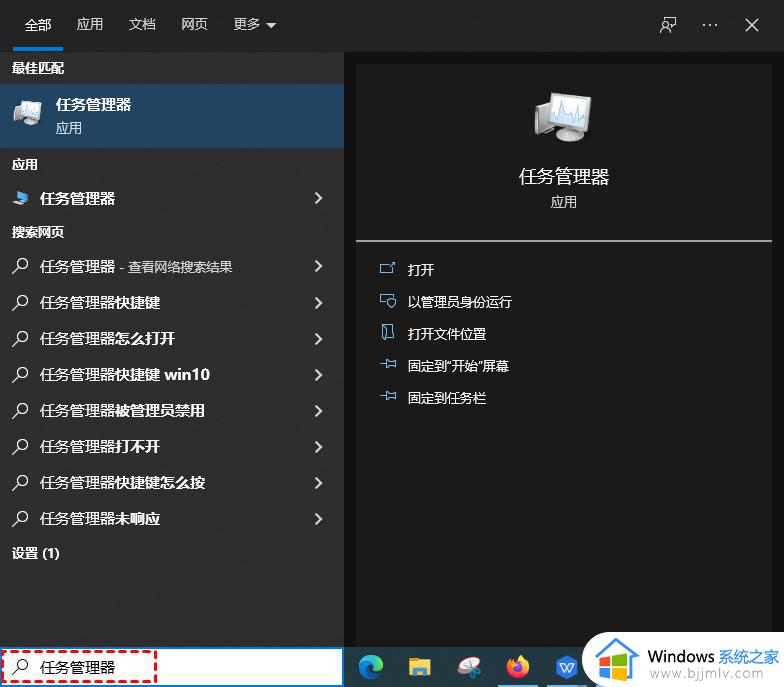The width and height of the screenshot is (784, 687).
Task: Switch to the 应用 tab
Action: [x=90, y=24]
